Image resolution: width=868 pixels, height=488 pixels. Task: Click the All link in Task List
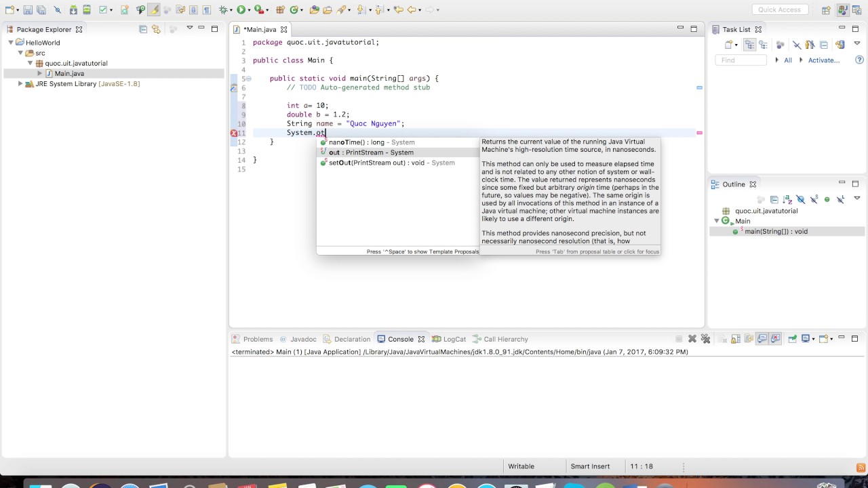coord(788,60)
